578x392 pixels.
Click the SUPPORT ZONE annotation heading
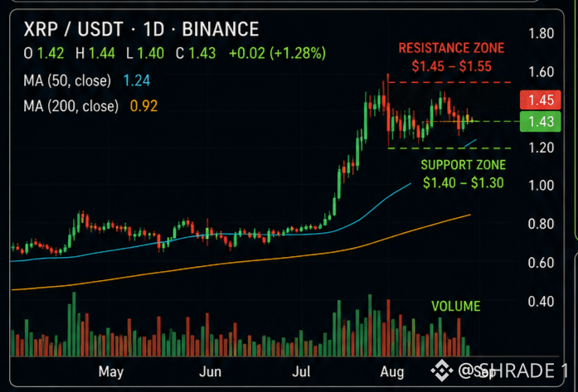(x=464, y=165)
